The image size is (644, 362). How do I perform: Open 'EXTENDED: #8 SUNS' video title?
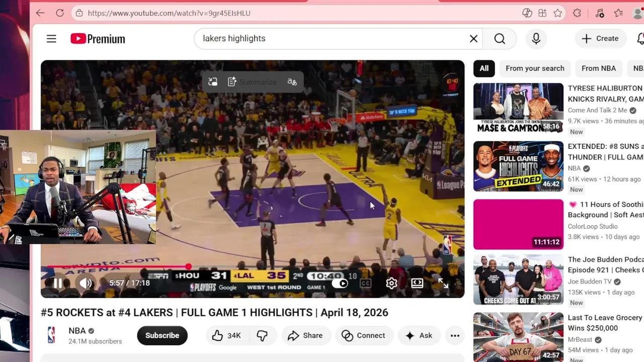pyautogui.click(x=606, y=152)
